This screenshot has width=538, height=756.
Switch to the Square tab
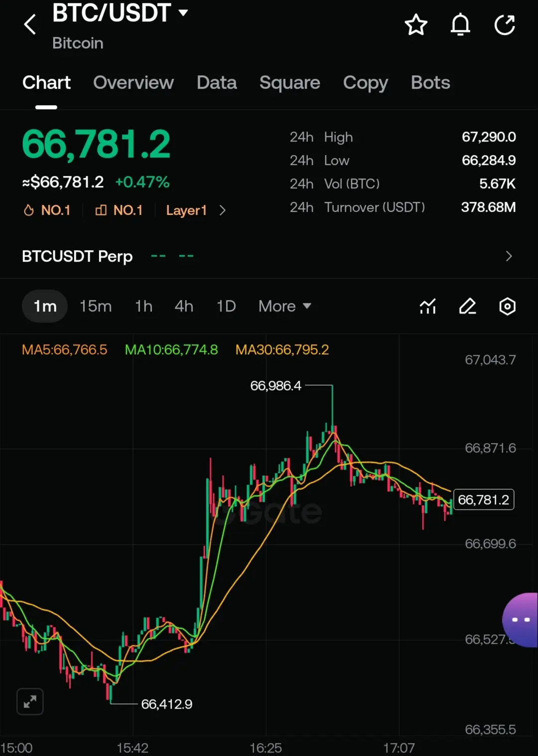point(290,83)
